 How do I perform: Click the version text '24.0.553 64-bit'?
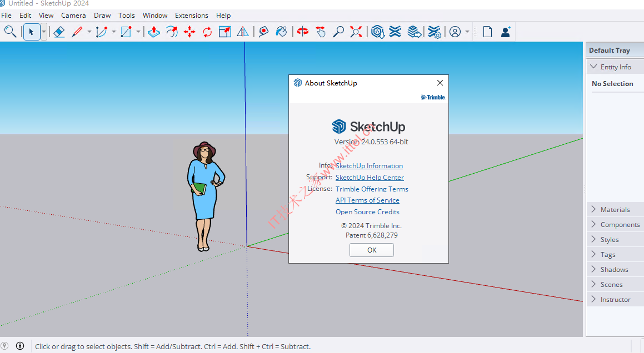point(385,142)
